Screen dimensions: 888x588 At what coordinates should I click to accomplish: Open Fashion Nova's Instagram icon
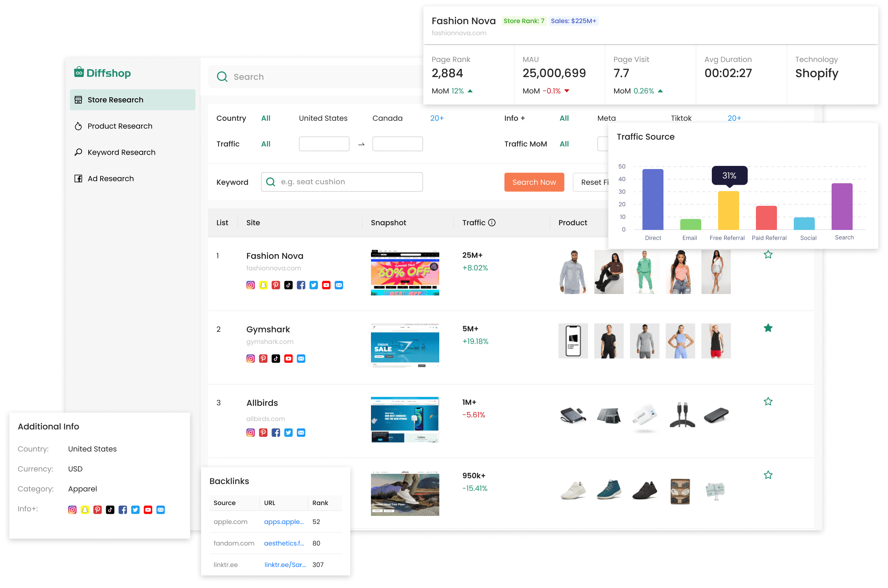250,285
